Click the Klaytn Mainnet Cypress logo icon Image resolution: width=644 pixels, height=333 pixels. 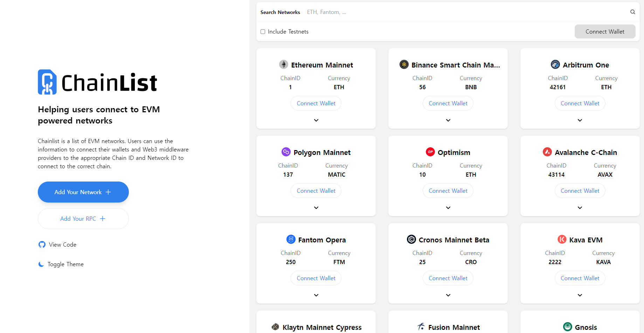tap(275, 327)
